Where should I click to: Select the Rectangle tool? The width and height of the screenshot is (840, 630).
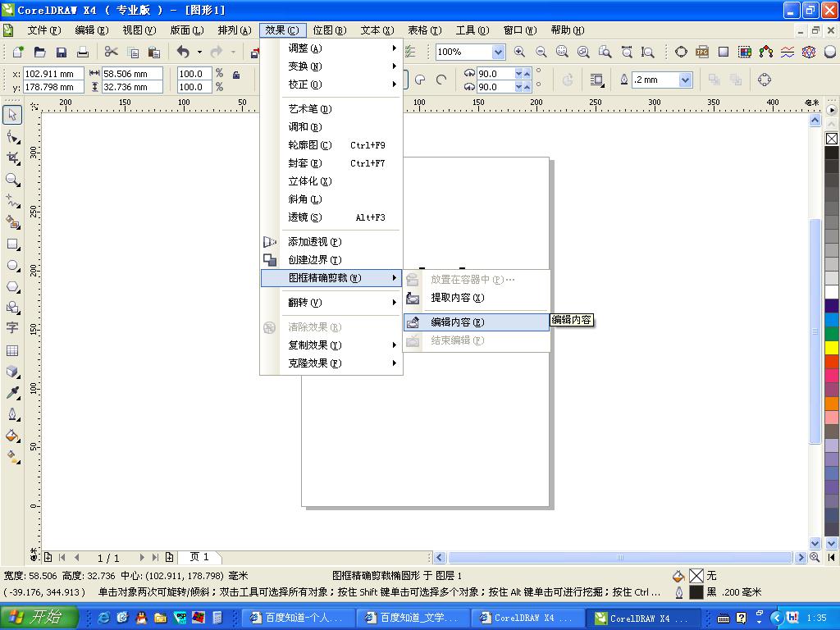[x=11, y=243]
